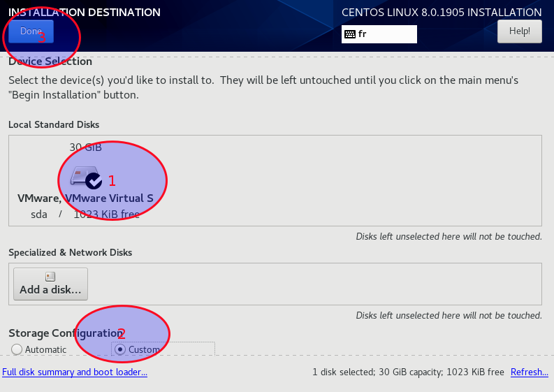Select the VMware virtual disk drive icon
This screenshot has width=554, height=392.
[83, 175]
